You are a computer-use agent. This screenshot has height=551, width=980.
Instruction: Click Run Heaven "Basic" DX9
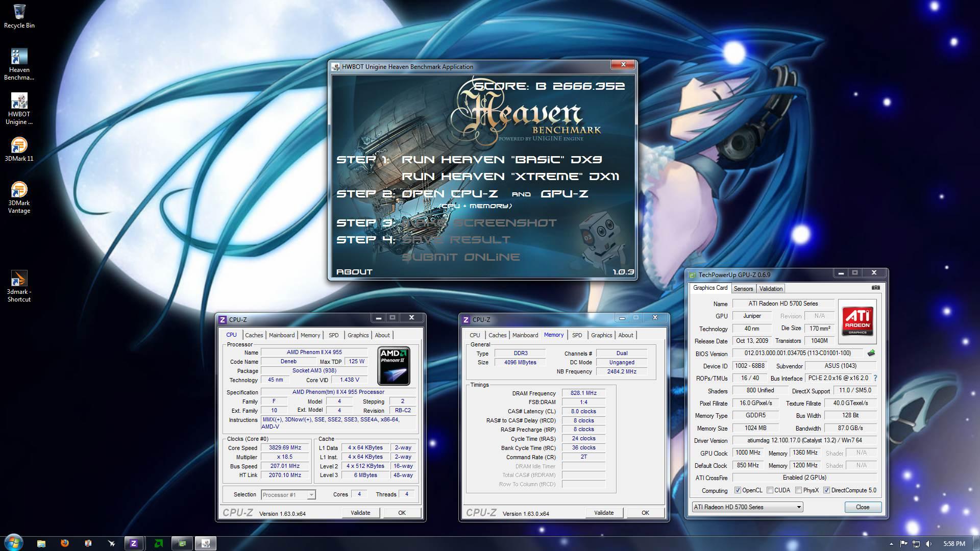[502, 160]
